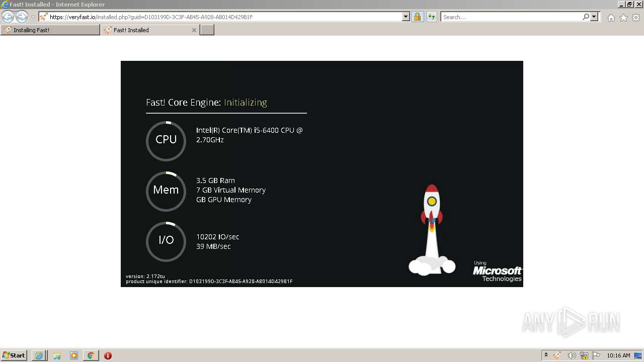
Task: Open the network connection tray icon
Action: (584, 355)
